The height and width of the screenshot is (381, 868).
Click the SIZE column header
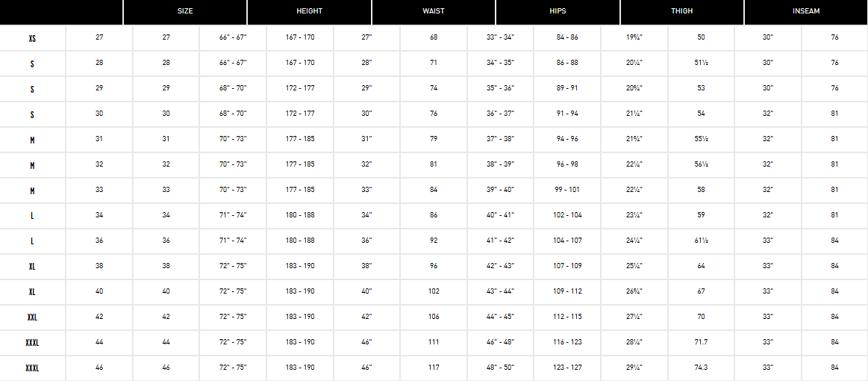(185, 11)
